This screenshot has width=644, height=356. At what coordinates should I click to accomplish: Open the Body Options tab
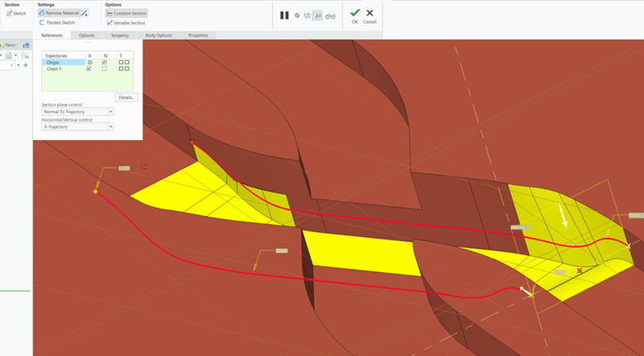158,36
